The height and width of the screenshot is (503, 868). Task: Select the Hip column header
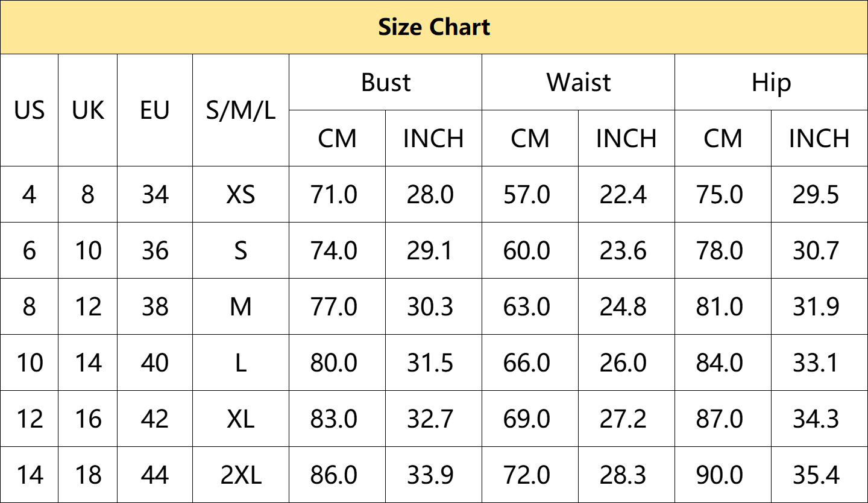(x=771, y=83)
